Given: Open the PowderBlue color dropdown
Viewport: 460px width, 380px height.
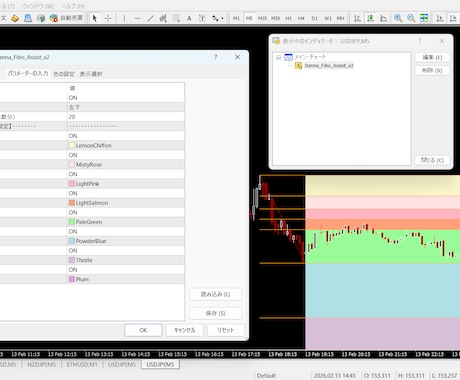Looking at the screenshot, I should tap(126, 241).
